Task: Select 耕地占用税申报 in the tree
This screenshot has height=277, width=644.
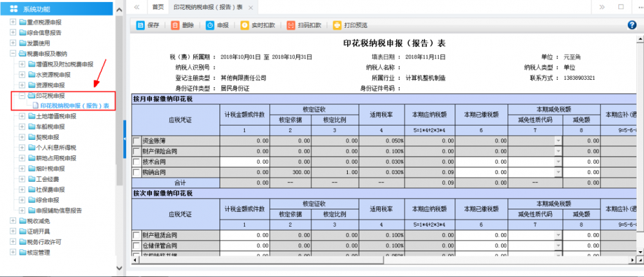Action: 56,158
